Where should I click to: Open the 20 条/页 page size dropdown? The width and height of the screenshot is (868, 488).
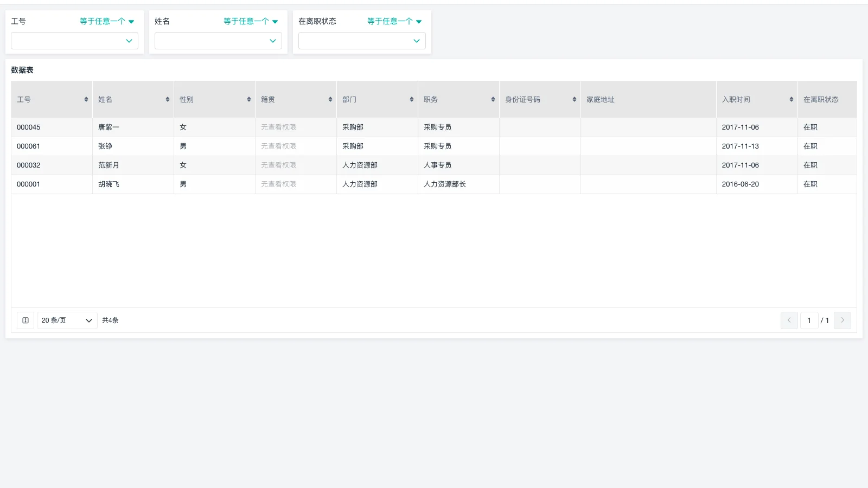67,320
